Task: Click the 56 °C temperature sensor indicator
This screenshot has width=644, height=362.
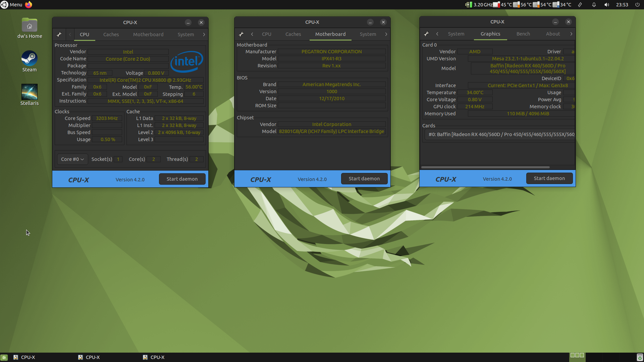Action: point(523,5)
